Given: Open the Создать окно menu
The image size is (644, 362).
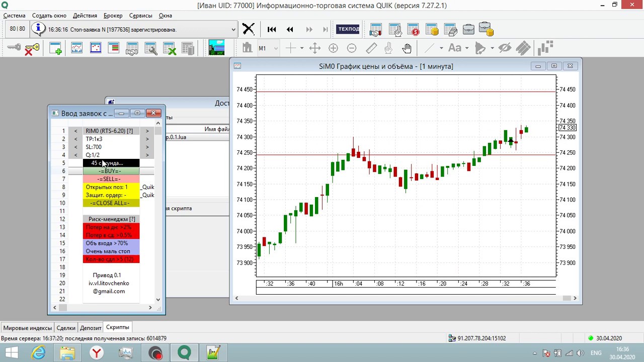Looking at the screenshot, I should coord(49,16).
